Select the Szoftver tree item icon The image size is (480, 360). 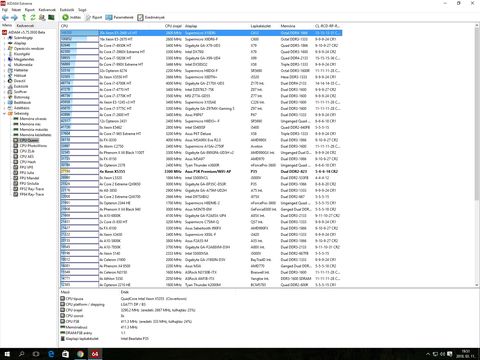click(x=10, y=92)
